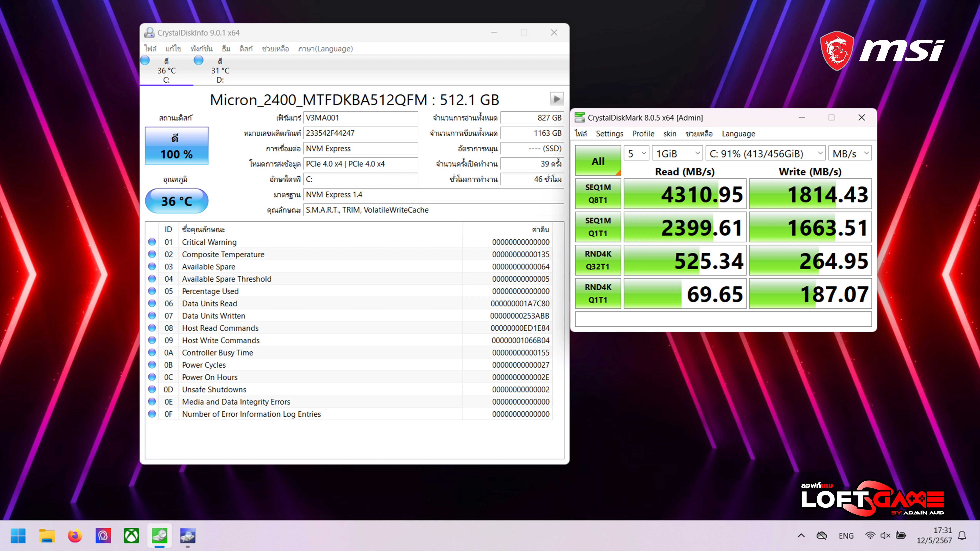Expand the 1GiB test size dropdown
The width and height of the screenshot is (980, 551).
pyautogui.click(x=677, y=153)
